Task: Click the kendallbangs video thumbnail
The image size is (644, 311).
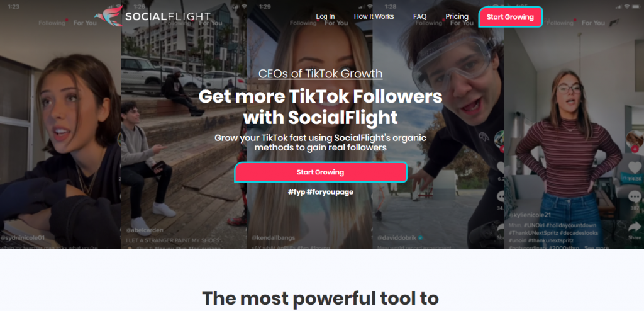Action: [x=309, y=124]
